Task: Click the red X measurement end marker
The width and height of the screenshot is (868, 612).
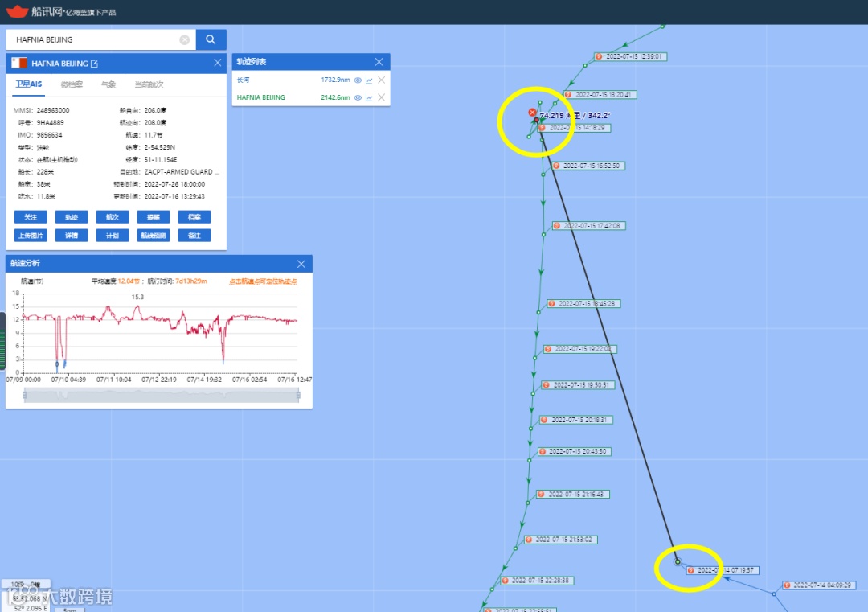Action: point(532,113)
